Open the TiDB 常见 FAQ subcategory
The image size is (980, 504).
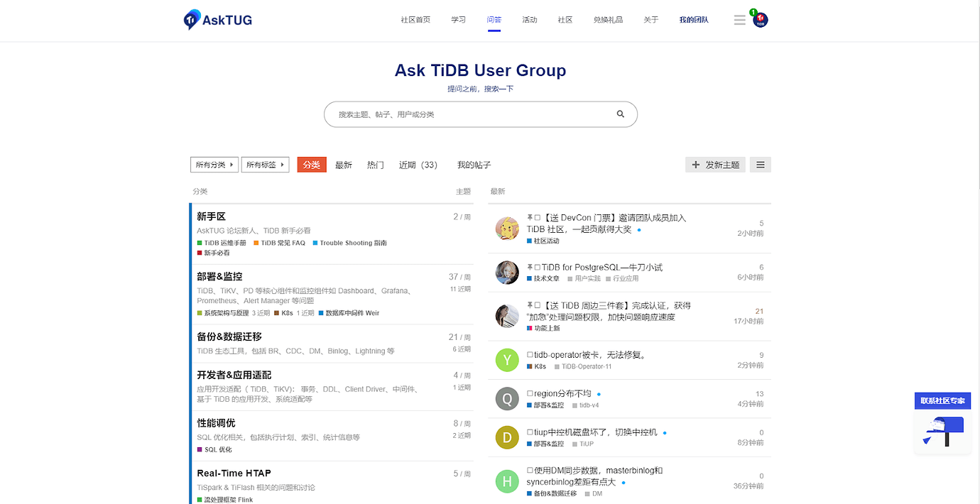[280, 243]
